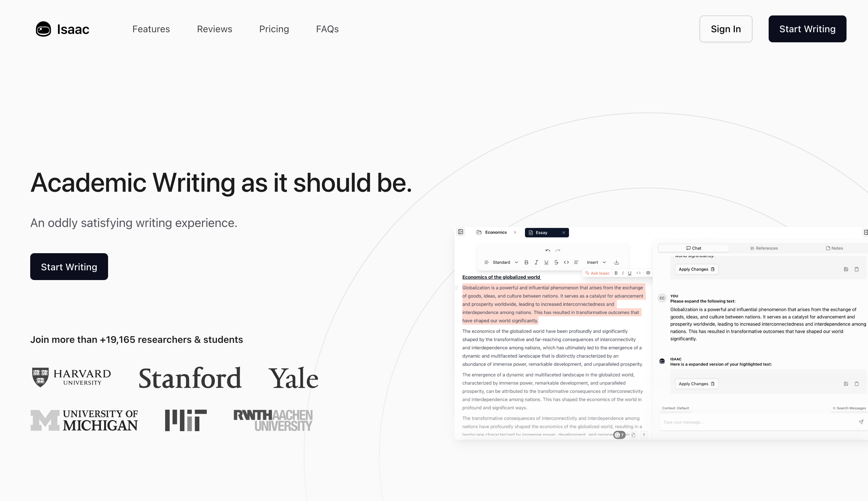
Task: Click the download export icon
Action: point(617,262)
